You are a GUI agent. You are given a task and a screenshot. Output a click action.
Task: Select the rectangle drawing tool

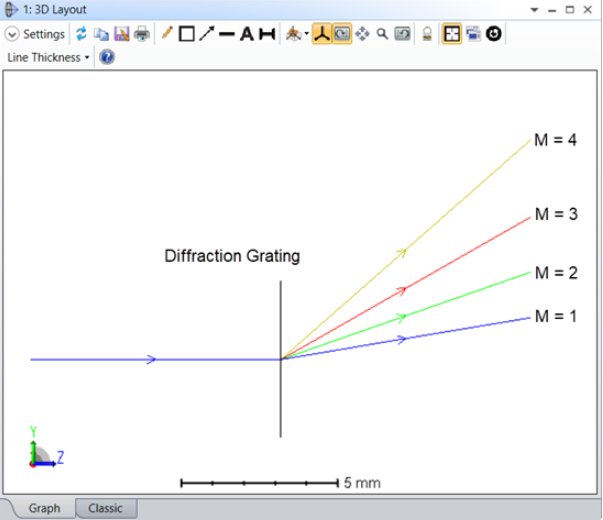coord(186,34)
